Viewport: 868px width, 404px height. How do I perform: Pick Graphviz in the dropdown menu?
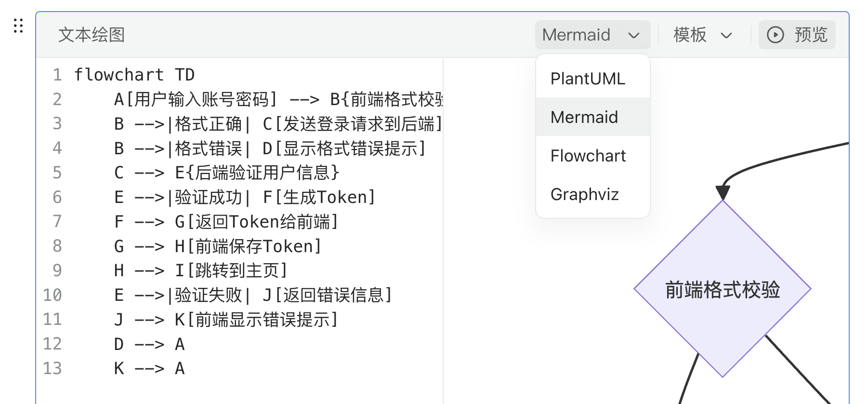click(x=584, y=194)
